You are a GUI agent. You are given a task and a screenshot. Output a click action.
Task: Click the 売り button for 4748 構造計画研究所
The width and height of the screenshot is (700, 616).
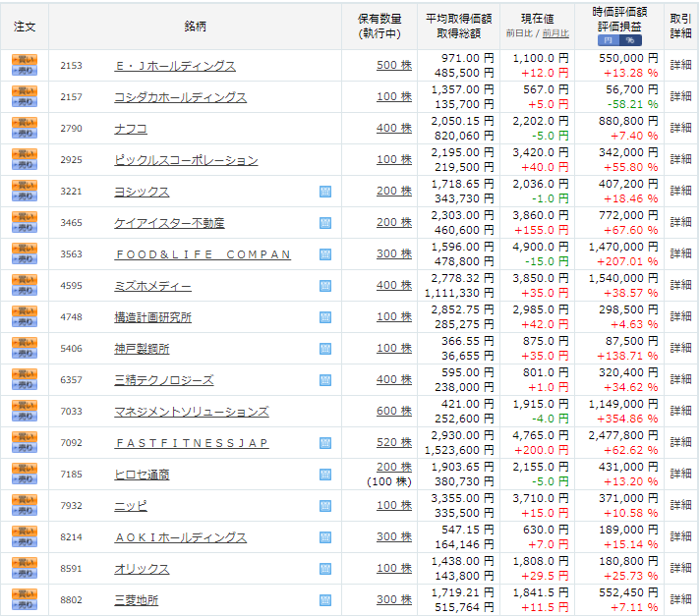pyautogui.click(x=25, y=322)
